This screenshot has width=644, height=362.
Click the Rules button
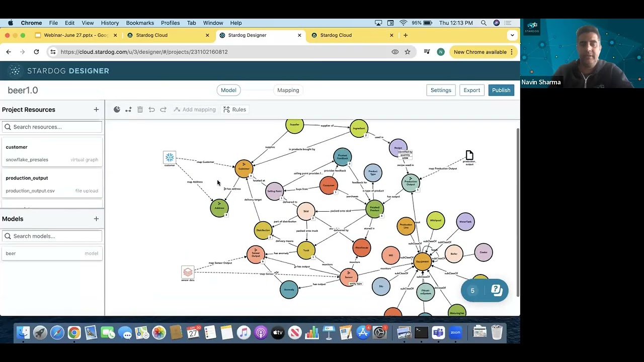tap(234, 110)
